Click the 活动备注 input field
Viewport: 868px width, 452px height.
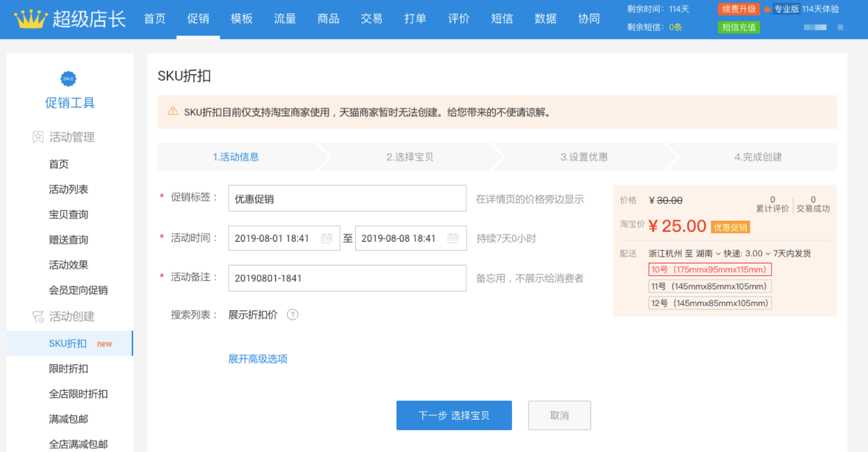point(347,278)
